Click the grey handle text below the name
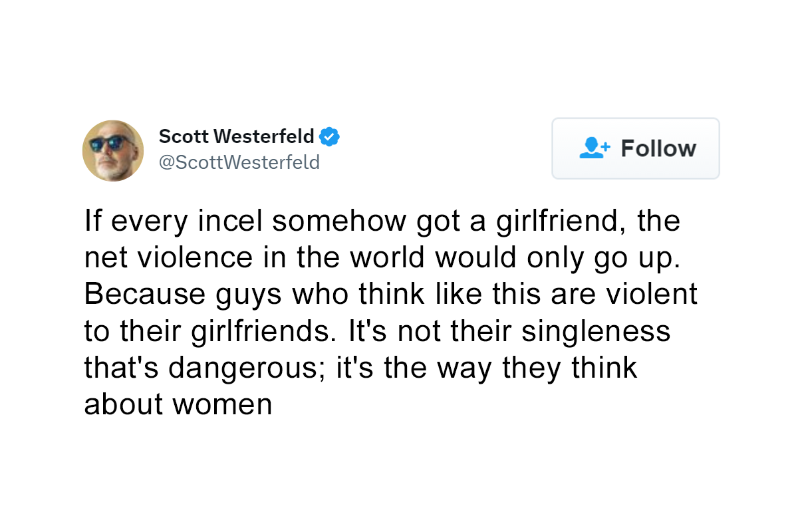The width and height of the screenshot is (798, 532). tap(239, 162)
